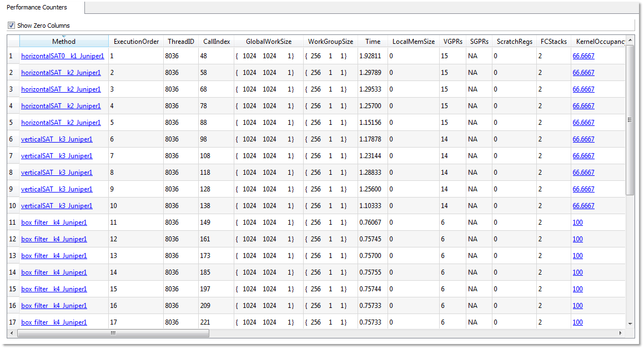Select the Time cell 1.29789
Screen dimensions: 644x349
point(373,73)
